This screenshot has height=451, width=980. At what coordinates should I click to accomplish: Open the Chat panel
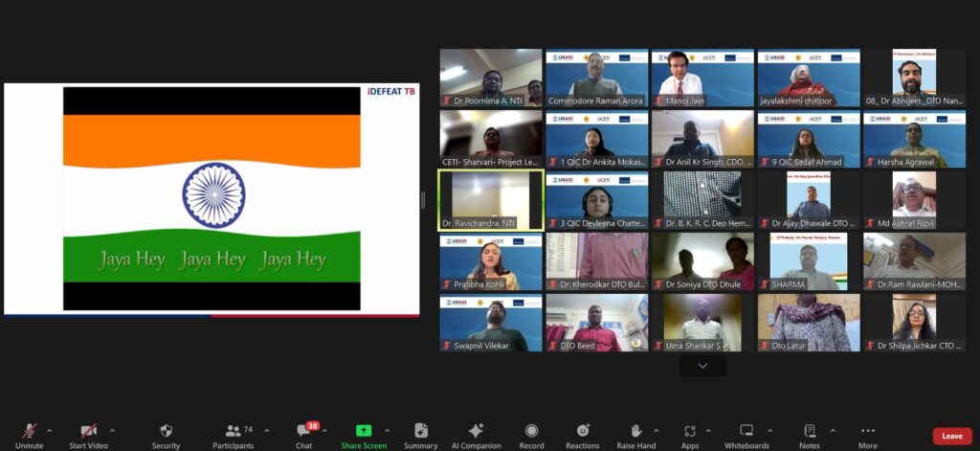click(x=303, y=433)
